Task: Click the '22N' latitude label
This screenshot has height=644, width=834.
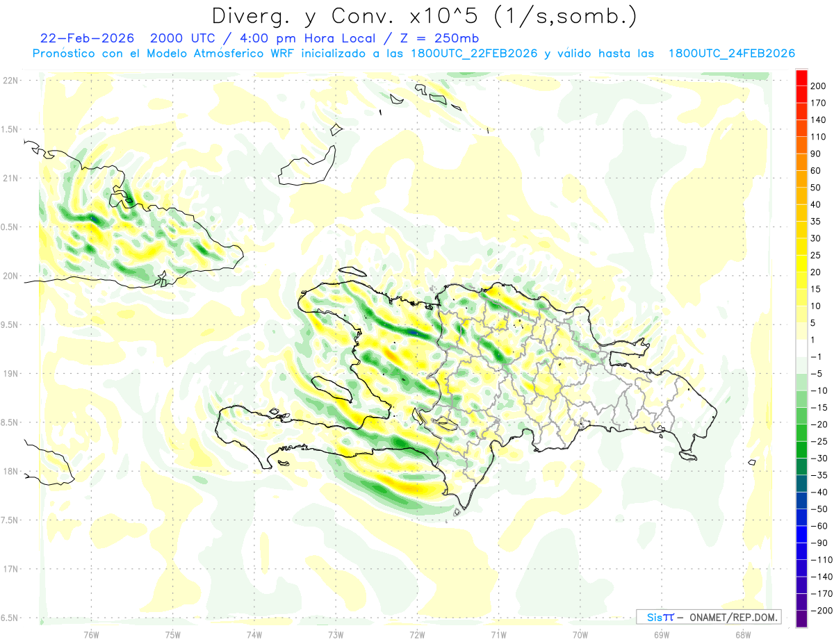Action: (10, 81)
